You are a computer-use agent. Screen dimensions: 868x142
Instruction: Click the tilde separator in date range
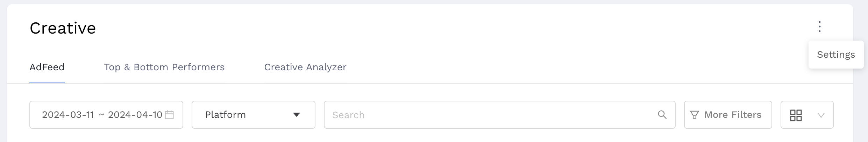click(x=101, y=115)
